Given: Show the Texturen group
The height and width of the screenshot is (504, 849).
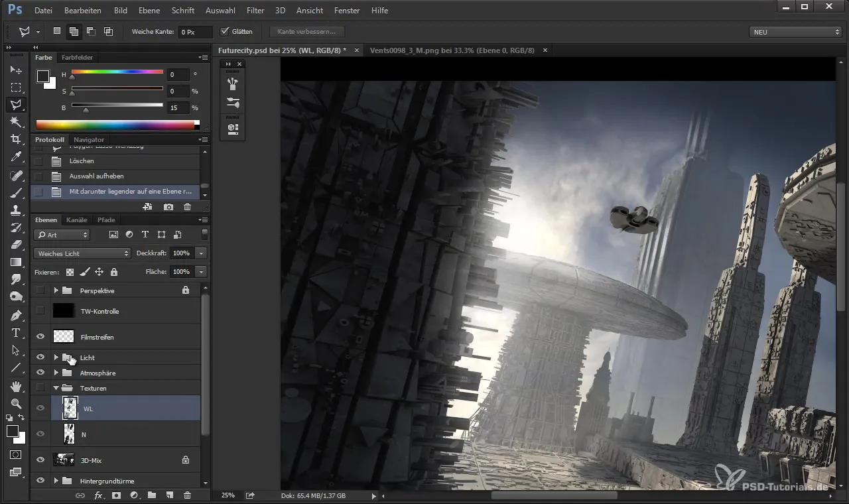Looking at the screenshot, I should (x=40, y=388).
